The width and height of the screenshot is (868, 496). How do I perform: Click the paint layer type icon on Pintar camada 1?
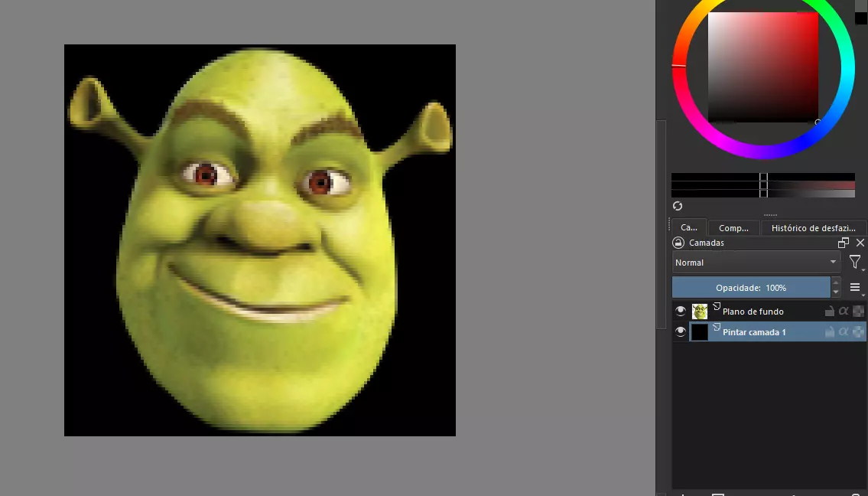717,327
